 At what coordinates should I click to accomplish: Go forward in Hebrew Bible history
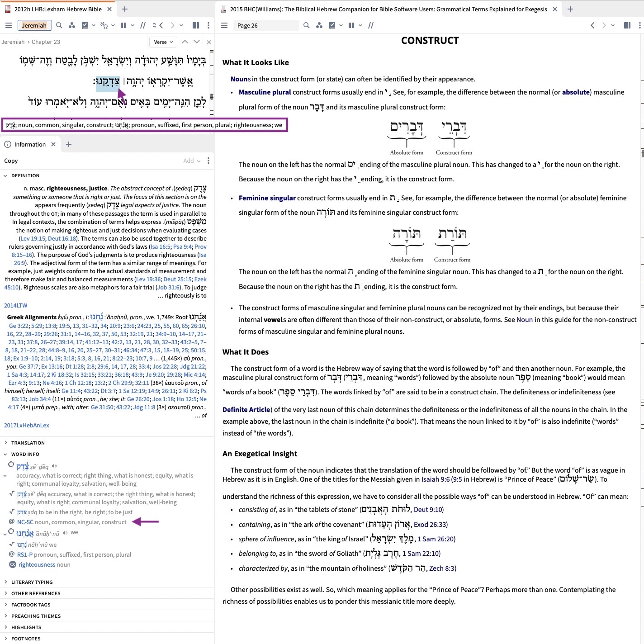(172, 25)
